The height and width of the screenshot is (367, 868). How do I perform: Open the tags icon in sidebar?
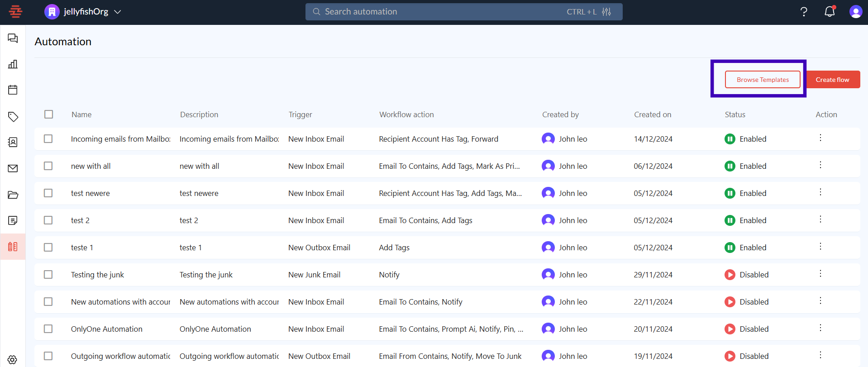(13, 117)
